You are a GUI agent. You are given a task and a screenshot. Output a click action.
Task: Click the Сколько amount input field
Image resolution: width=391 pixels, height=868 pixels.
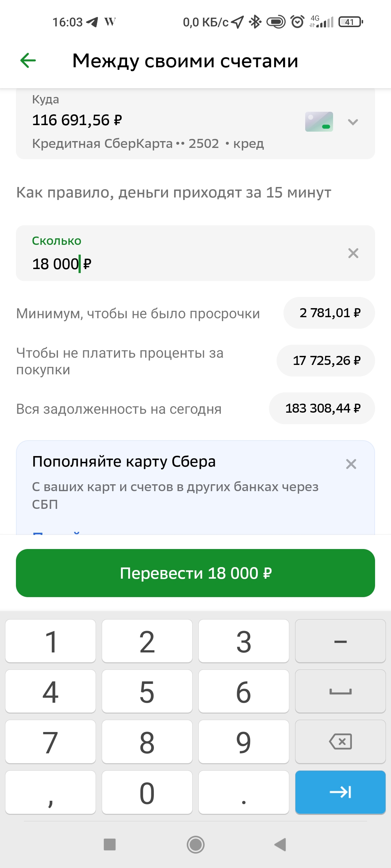click(x=195, y=253)
